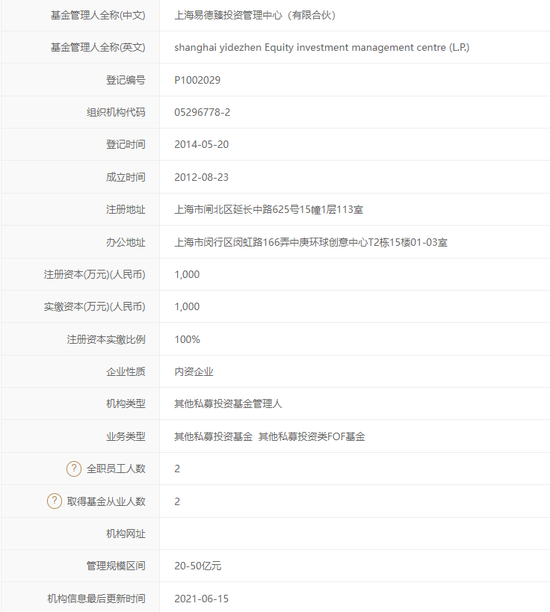
Task: Click the value 2 for 全职员工人数
Action: coord(177,468)
